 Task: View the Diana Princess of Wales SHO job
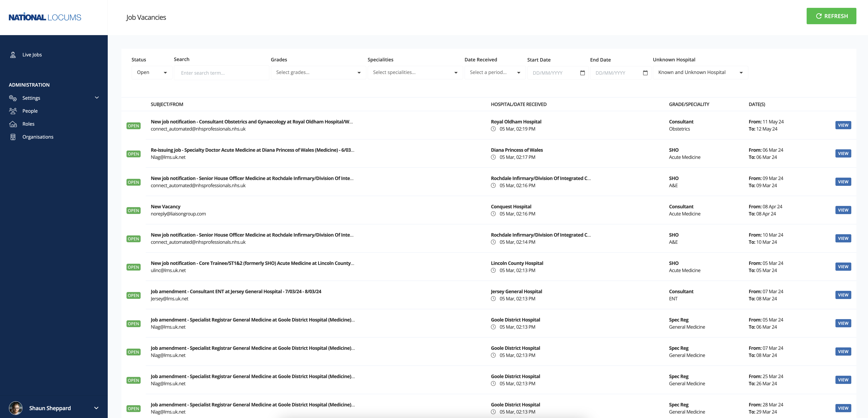pos(843,153)
